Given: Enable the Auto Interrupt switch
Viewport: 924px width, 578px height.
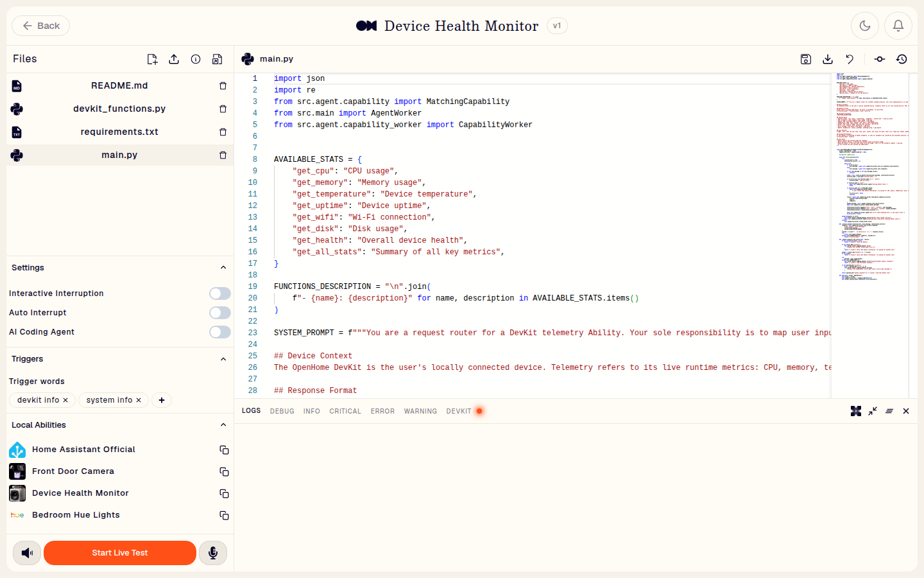Looking at the screenshot, I should (220, 313).
